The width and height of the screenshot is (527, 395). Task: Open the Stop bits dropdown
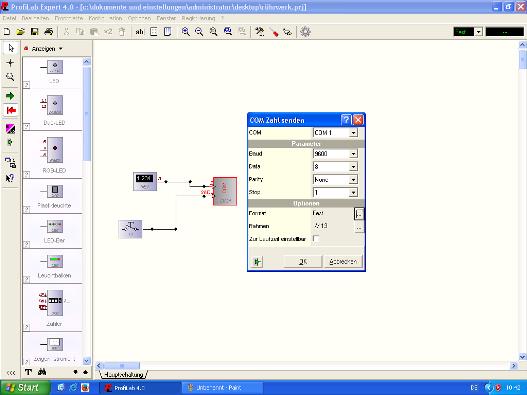click(x=353, y=193)
